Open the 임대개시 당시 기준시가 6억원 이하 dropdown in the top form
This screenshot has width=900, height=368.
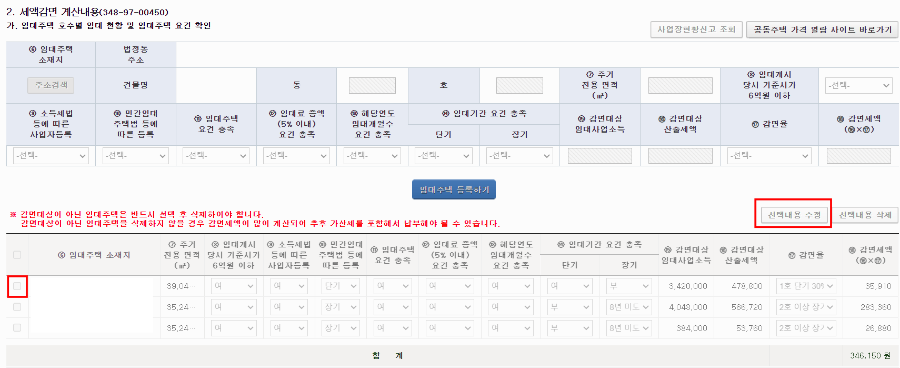[858, 86]
